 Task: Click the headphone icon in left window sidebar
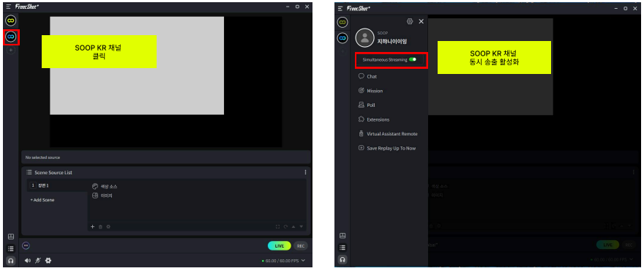coord(11,261)
